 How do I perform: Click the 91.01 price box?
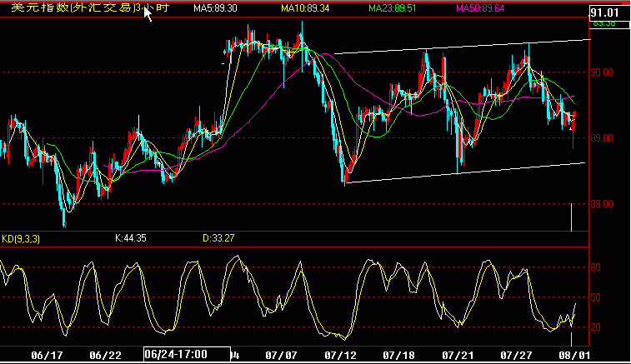tap(608, 12)
